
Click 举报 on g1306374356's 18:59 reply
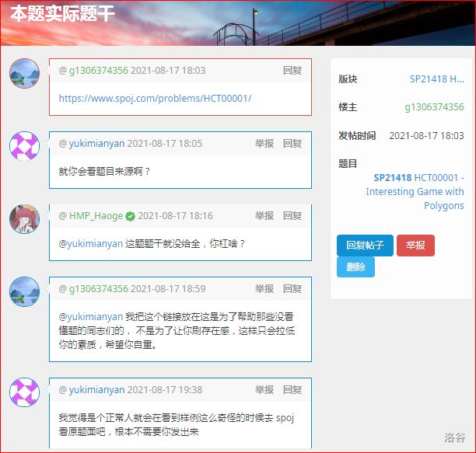264,289
